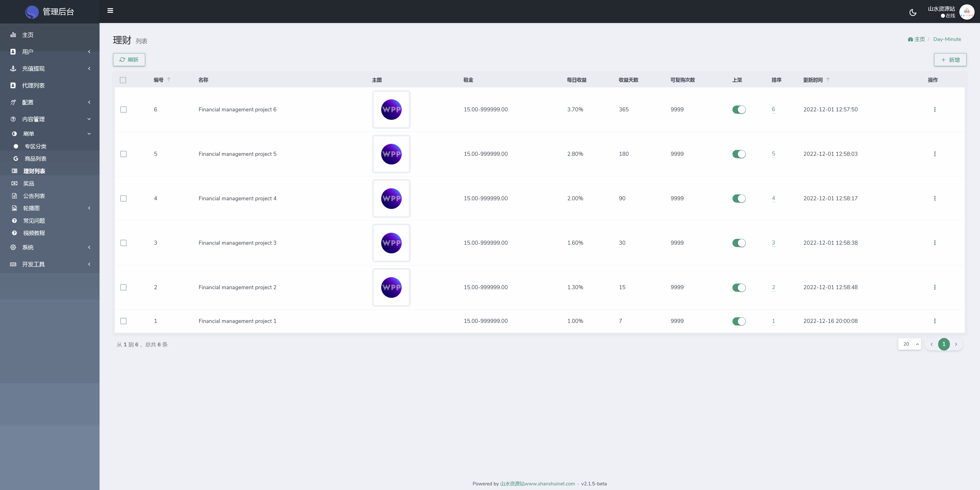
Task: Click the 刷新 refresh button
Action: click(x=129, y=60)
